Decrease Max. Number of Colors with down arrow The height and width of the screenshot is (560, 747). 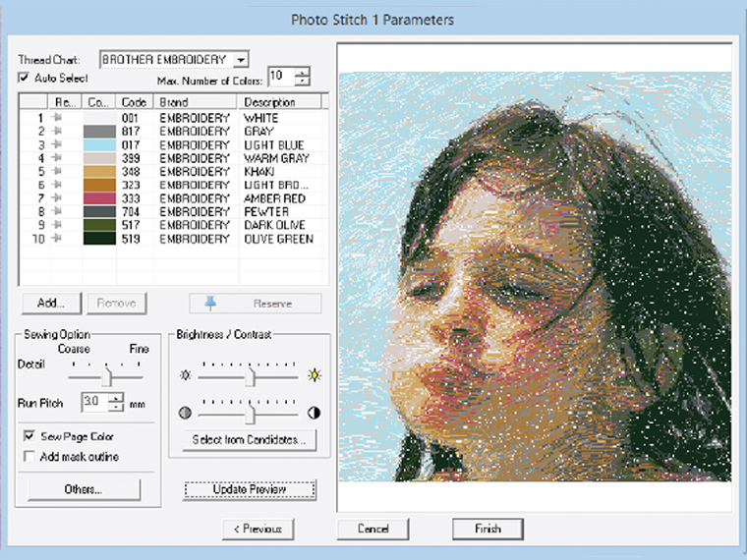tap(302, 81)
